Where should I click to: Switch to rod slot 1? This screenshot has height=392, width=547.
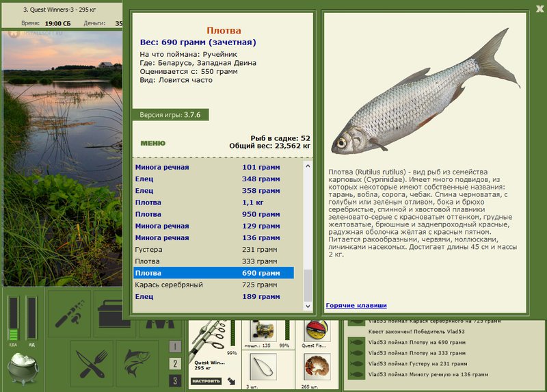coord(175,346)
